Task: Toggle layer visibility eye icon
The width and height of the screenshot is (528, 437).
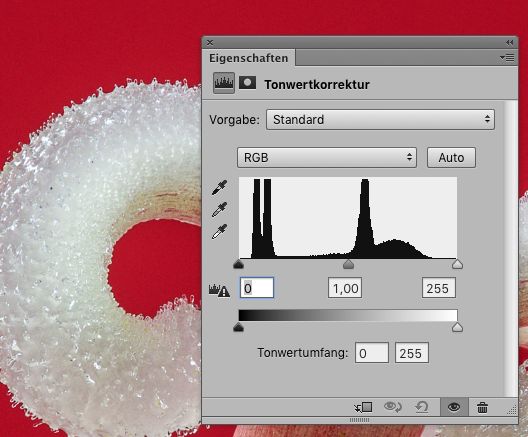Action: (x=454, y=407)
